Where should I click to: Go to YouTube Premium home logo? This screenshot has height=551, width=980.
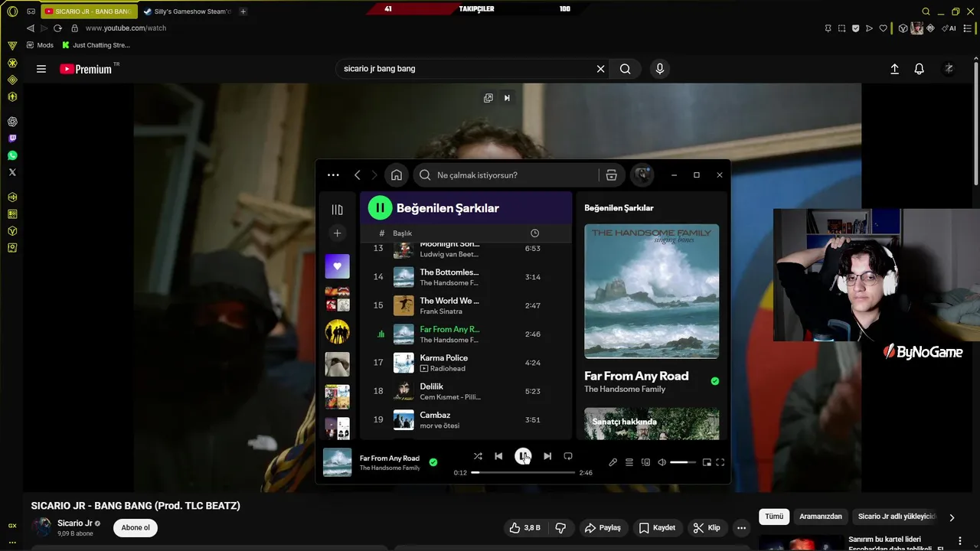point(86,69)
